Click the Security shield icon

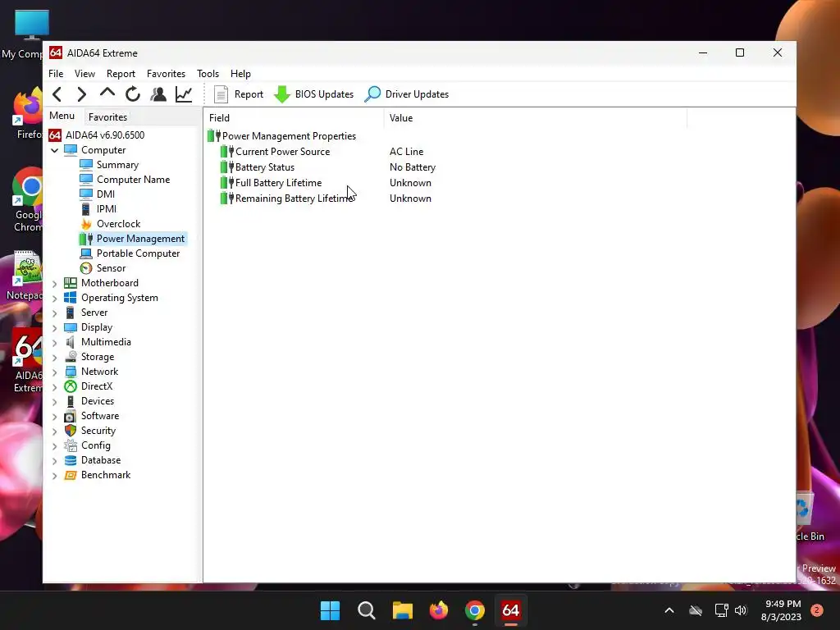pyautogui.click(x=71, y=431)
